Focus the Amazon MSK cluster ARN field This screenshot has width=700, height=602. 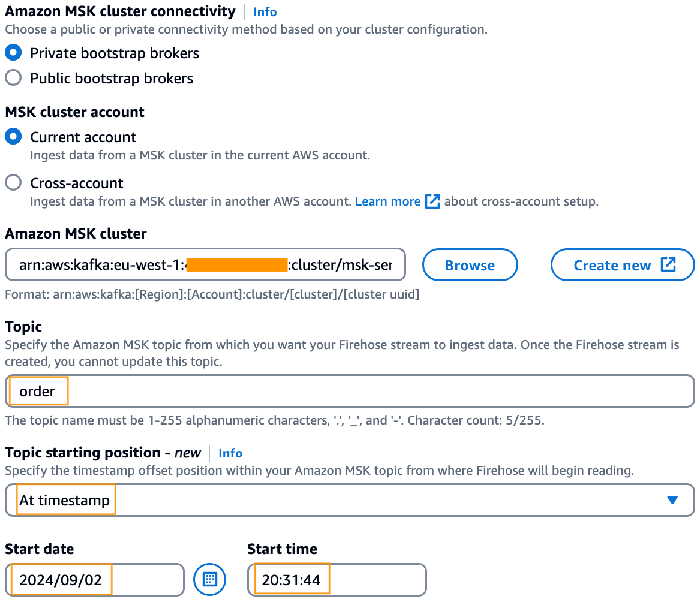pos(205,264)
